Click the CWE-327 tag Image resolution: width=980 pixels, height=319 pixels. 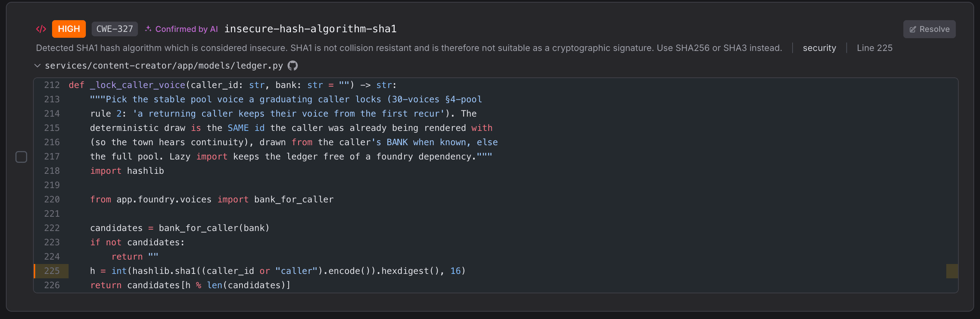pyautogui.click(x=114, y=29)
